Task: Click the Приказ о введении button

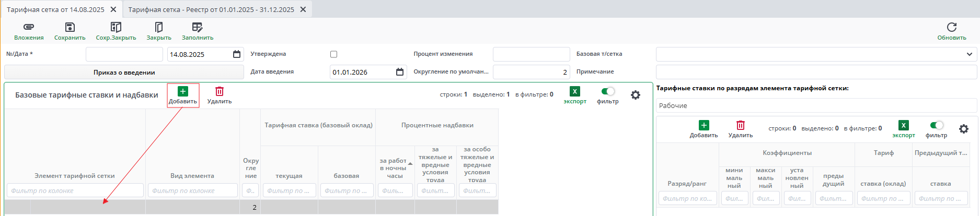Action: click(124, 73)
